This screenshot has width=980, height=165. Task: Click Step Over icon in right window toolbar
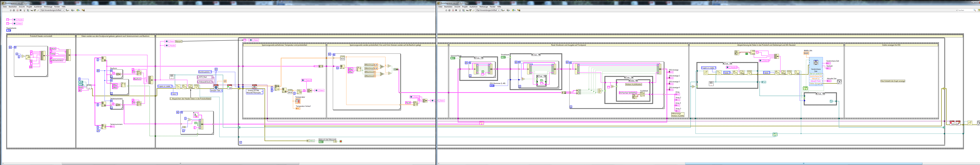point(470,10)
